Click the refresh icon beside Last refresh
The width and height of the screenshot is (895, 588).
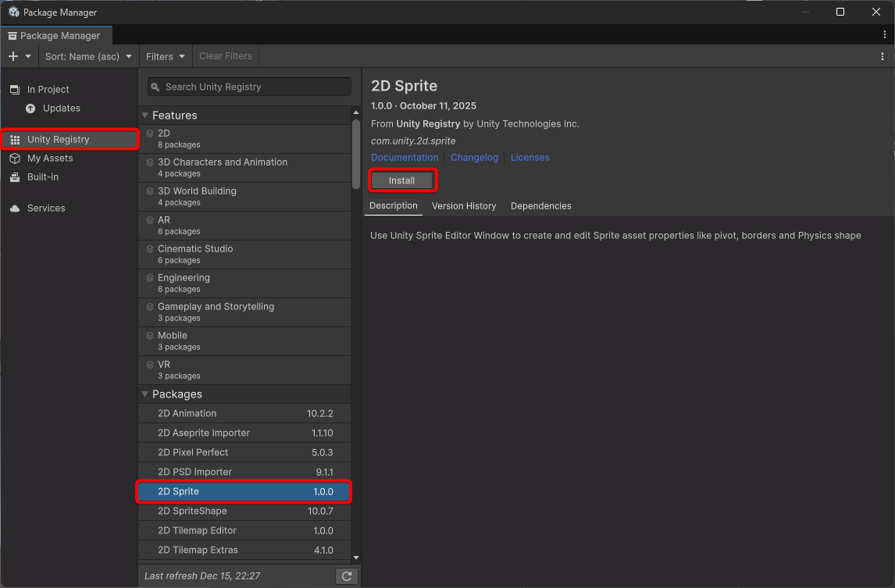(x=347, y=576)
